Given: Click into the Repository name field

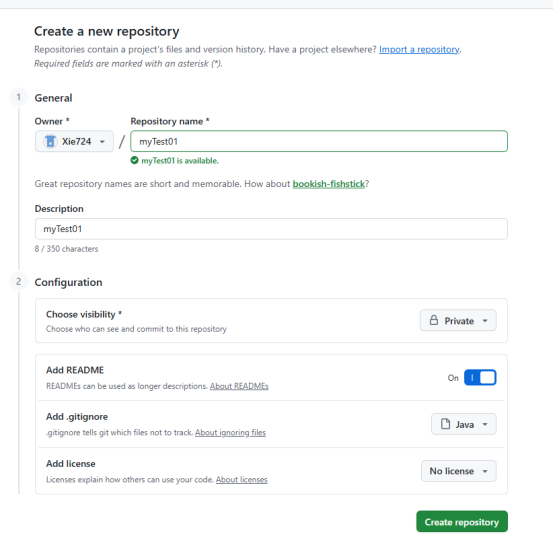Looking at the screenshot, I should click(x=319, y=141).
